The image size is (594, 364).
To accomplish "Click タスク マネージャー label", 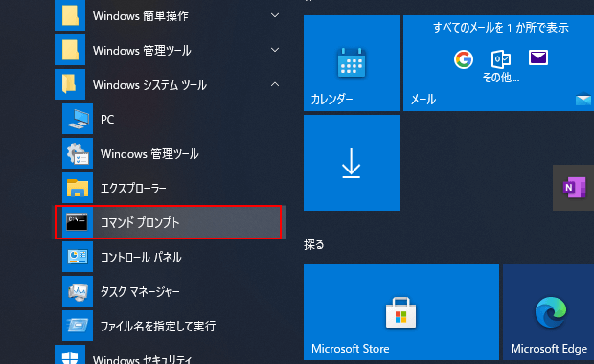I will click(140, 291).
